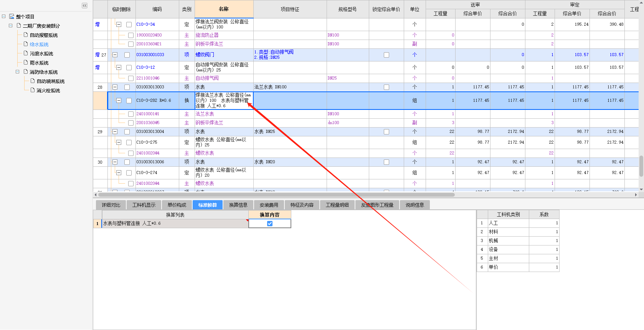Click the 项目特征 column header
This screenshot has height=330, width=644.
pos(290,9)
